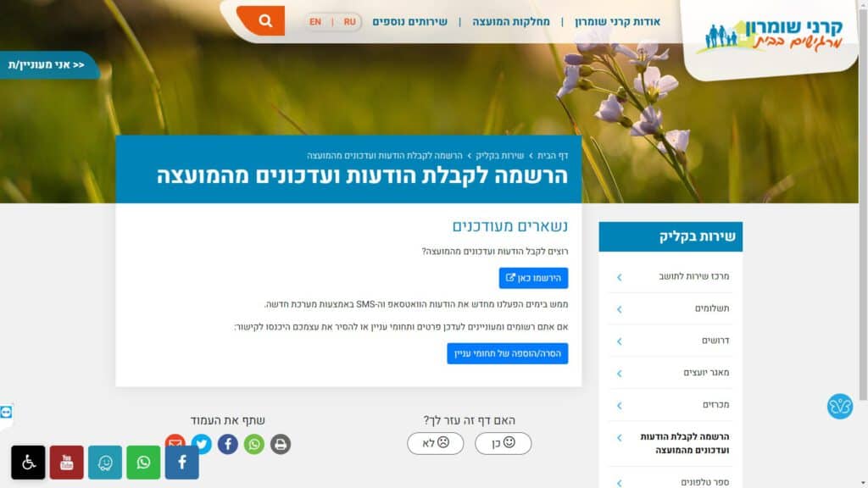This screenshot has height=488, width=868.
Task: Open the blue Facebook square button
Action: point(181,463)
